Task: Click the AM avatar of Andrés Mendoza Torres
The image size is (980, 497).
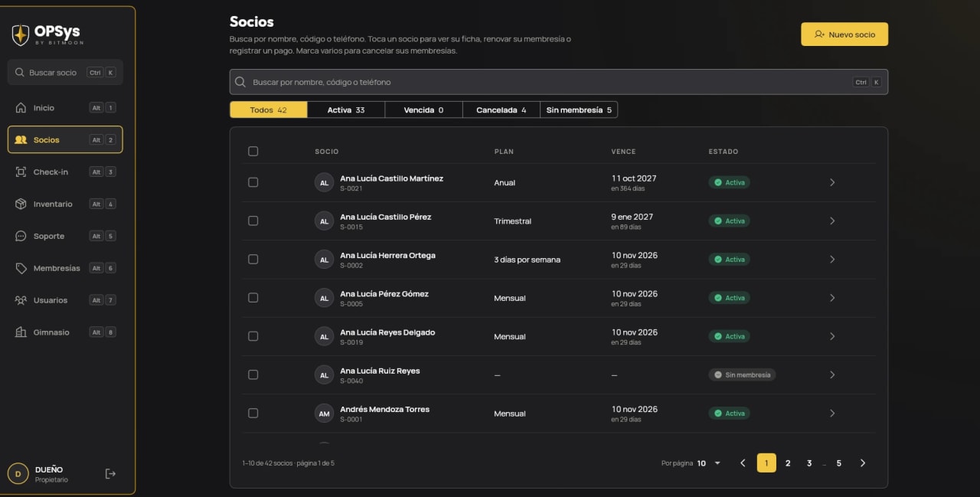Action: pyautogui.click(x=324, y=413)
